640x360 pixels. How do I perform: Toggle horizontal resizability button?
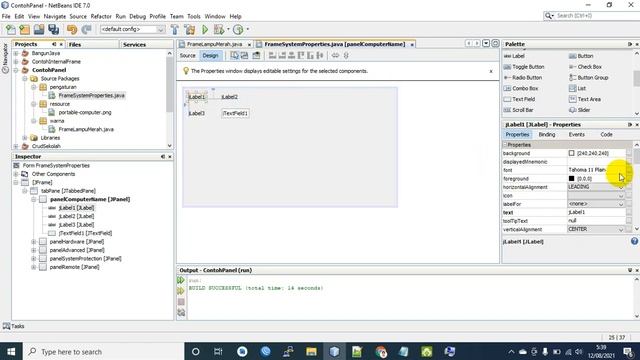click(335, 56)
